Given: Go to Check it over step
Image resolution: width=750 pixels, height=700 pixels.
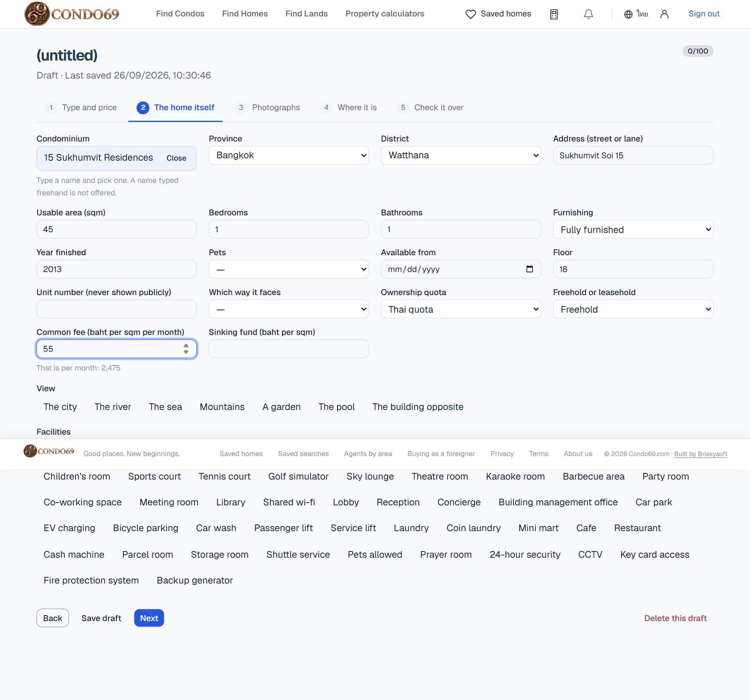Looking at the screenshot, I should tap(430, 107).
